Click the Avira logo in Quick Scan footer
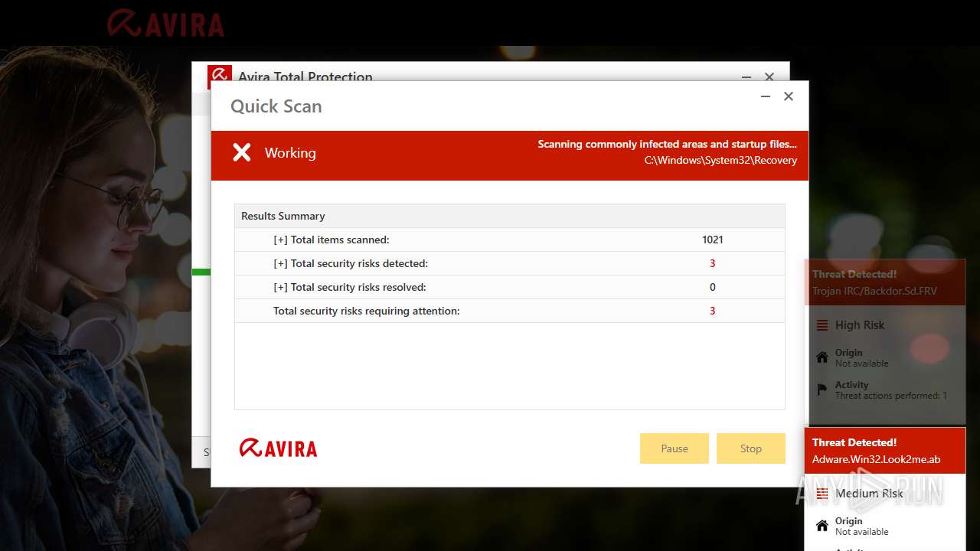The height and width of the screenshot is (551, 980). point(278,448)
